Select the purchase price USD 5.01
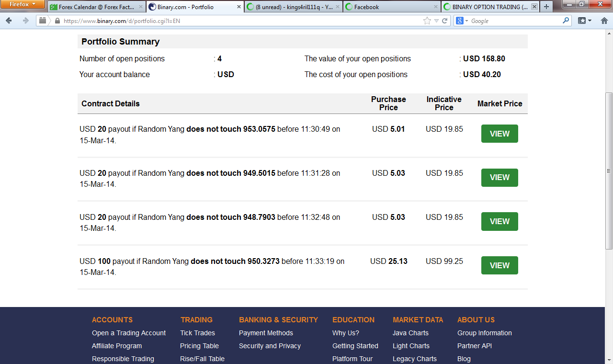This screenshot has height=364, width=613. (x=388, y=129)
